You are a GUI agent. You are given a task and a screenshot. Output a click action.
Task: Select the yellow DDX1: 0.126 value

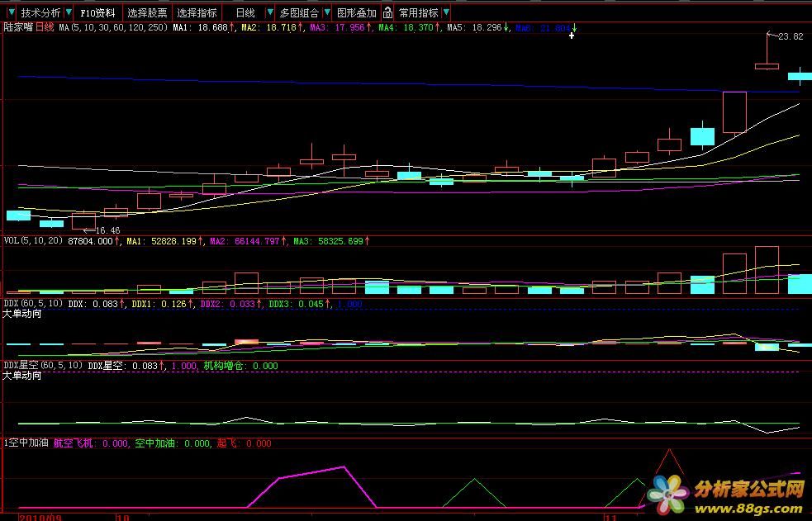pyautogui.click(x=159, y=304)
